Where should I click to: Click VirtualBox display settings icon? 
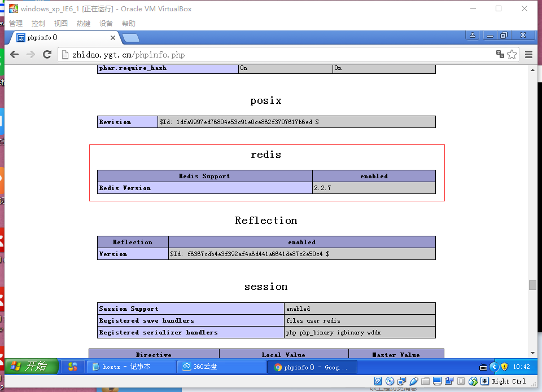pyautogui.click(x=437, y=381)
